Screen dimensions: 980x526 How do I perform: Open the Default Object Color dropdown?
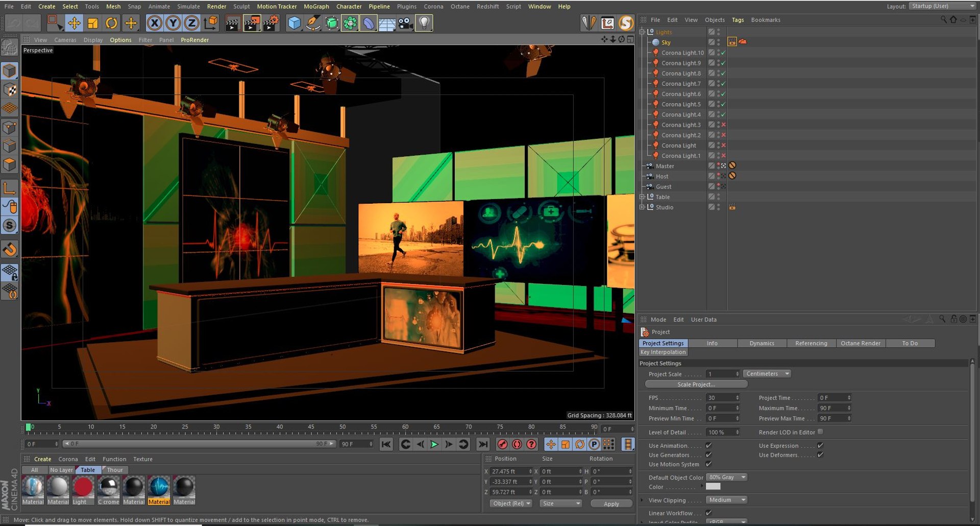coord(727,477)
